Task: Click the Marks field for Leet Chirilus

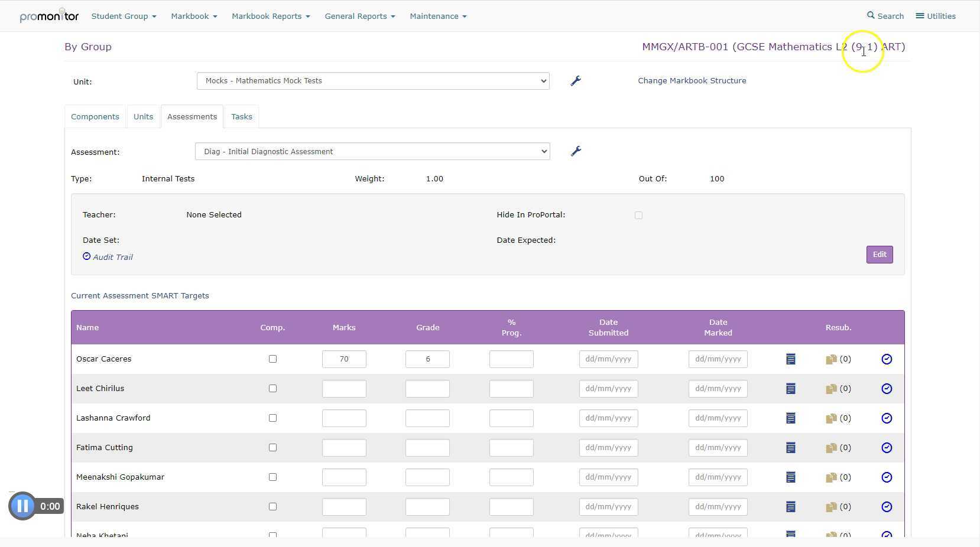Action: [344, 389]
